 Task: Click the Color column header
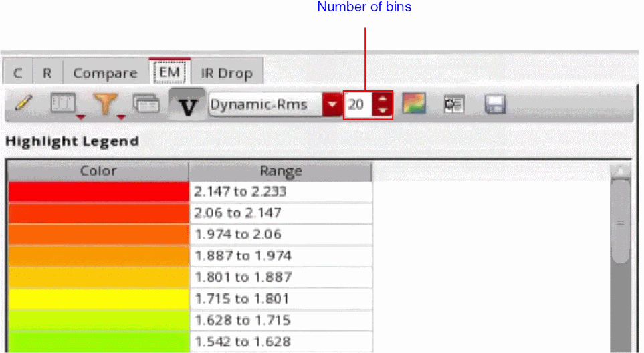tap(98, 171)
